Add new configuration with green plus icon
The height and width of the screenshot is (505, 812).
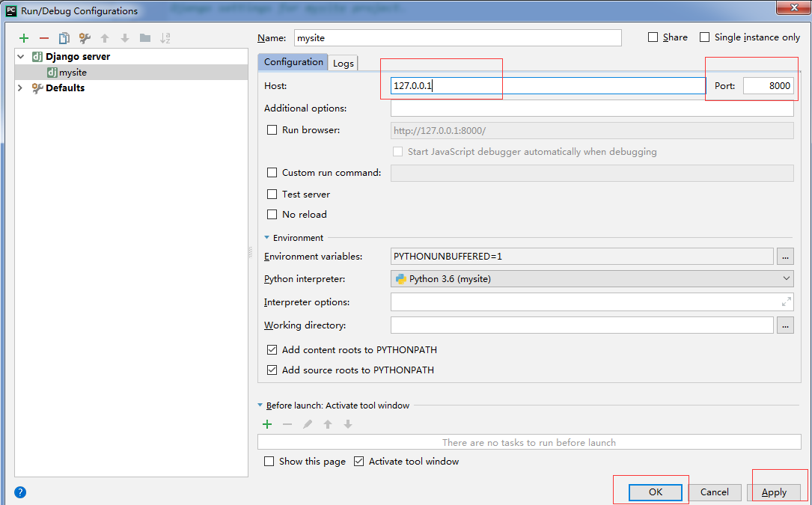[24, 38]
